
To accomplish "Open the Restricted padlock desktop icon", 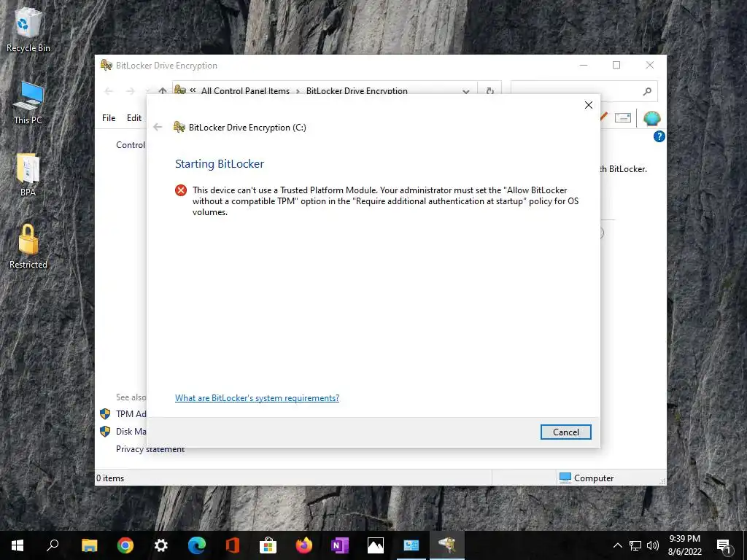I will [28, 246].
